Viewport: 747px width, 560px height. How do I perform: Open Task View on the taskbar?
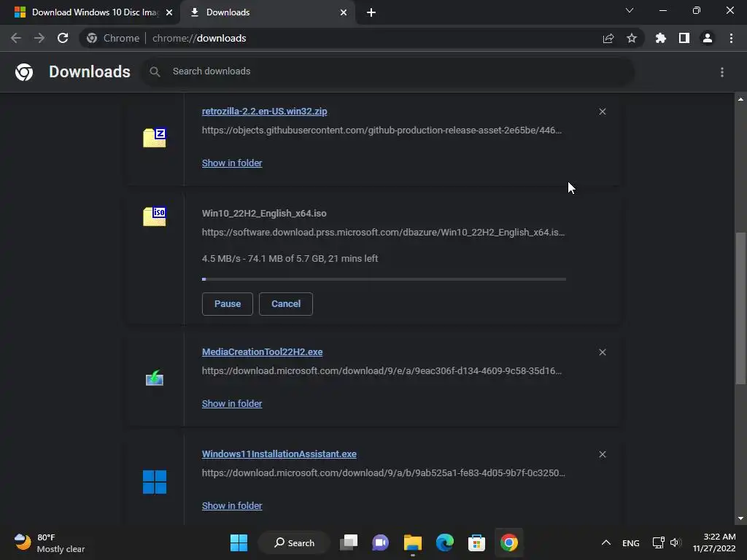(x=349, y=542)
